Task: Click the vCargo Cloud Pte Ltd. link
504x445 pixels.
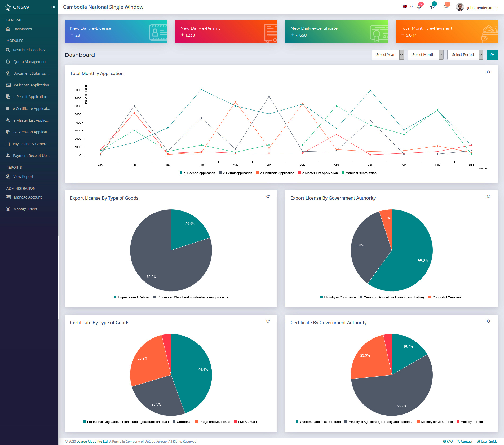Action: coord(92,441)
